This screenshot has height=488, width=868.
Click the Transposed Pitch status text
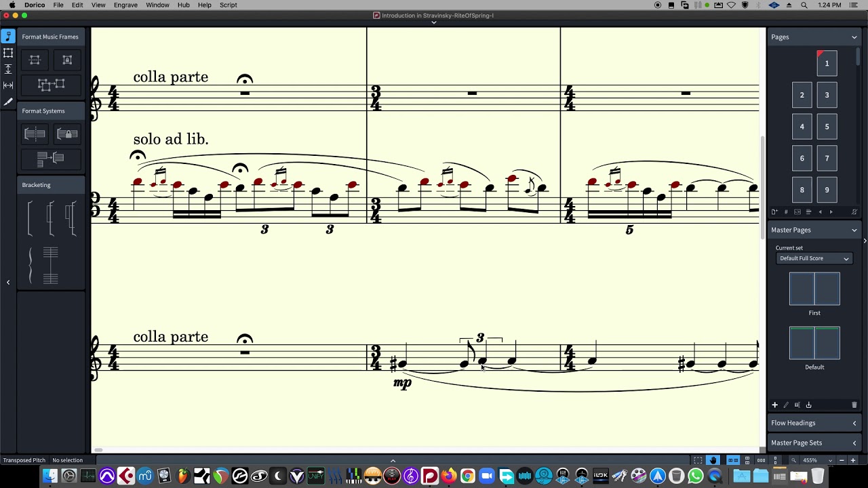pos(24,460)
